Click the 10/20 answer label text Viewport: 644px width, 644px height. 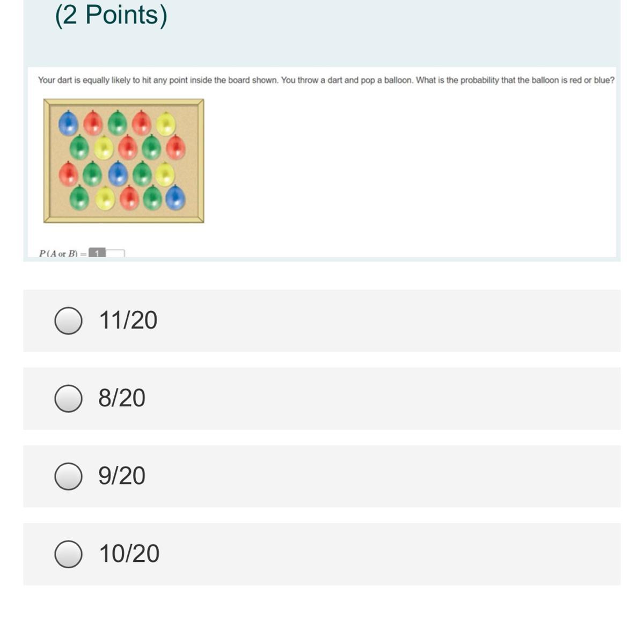point(129,554)
